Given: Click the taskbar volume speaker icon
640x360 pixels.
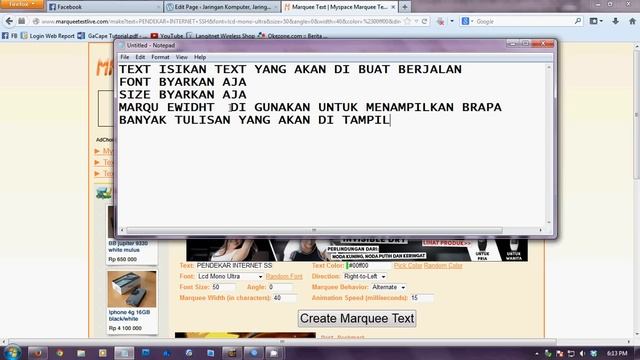Looking at the screenshot, I should 582,353.
